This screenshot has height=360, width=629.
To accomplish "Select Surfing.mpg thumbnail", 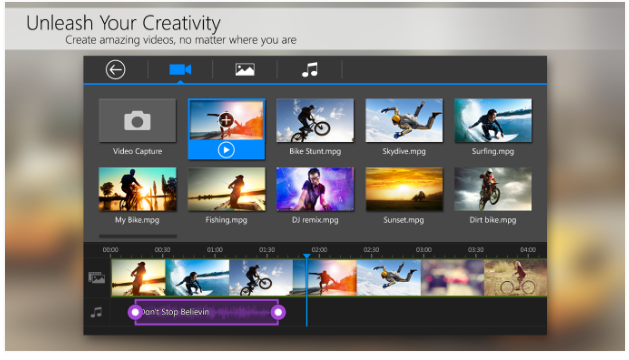I will pos(493,120).
